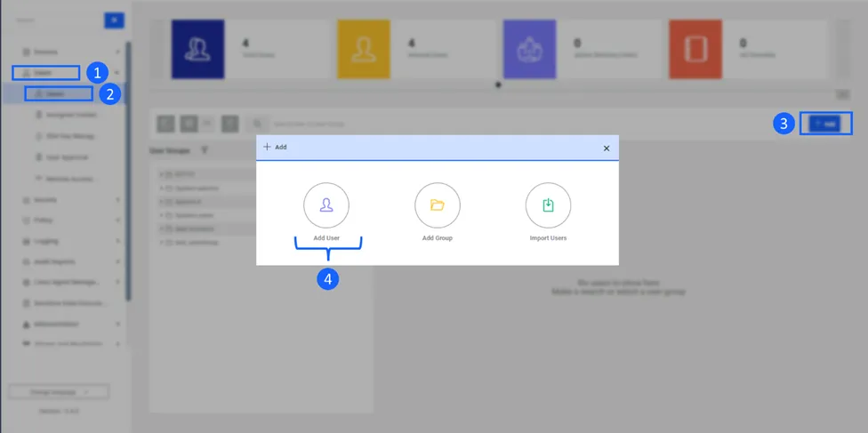Click the orange card icon
Viewport: 868px width, 433px height.
[x=695, y=49]
